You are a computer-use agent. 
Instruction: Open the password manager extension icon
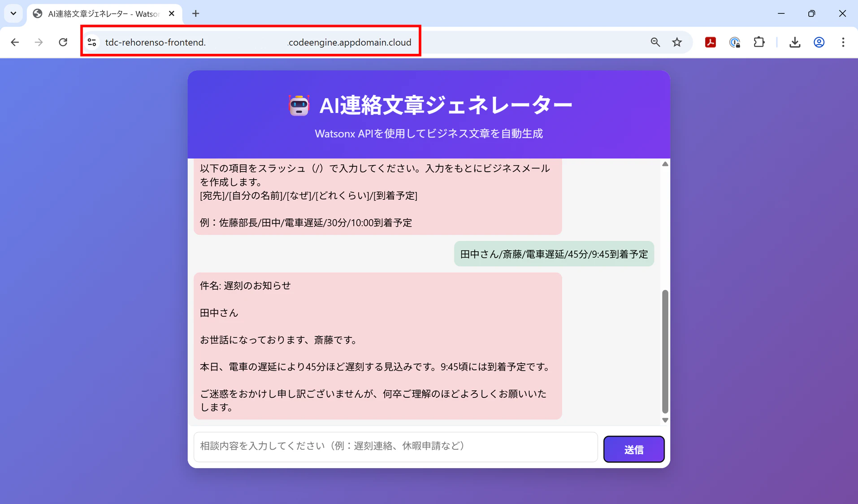coord(735,42)
